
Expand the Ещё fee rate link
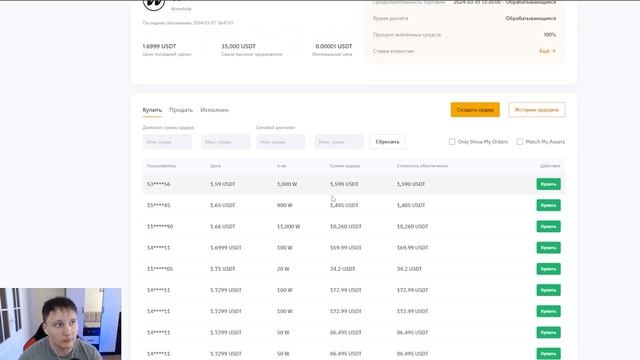(x=547, y=51)
